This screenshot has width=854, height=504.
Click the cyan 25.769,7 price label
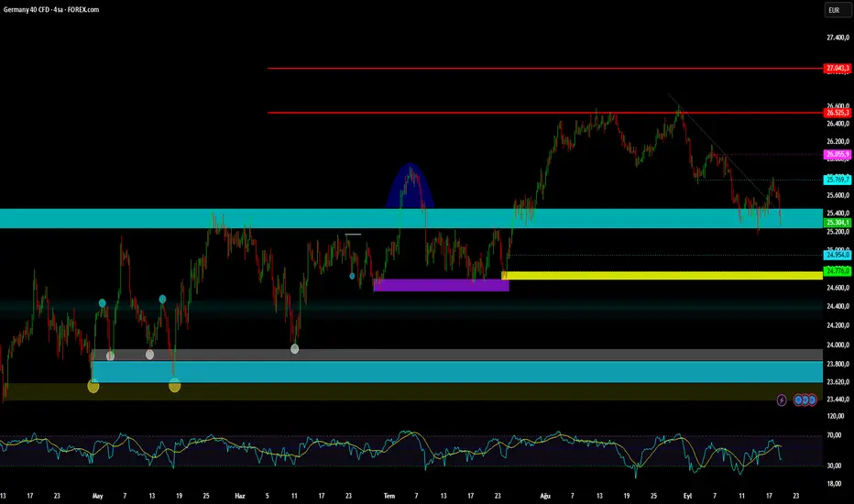coord(838,180)
